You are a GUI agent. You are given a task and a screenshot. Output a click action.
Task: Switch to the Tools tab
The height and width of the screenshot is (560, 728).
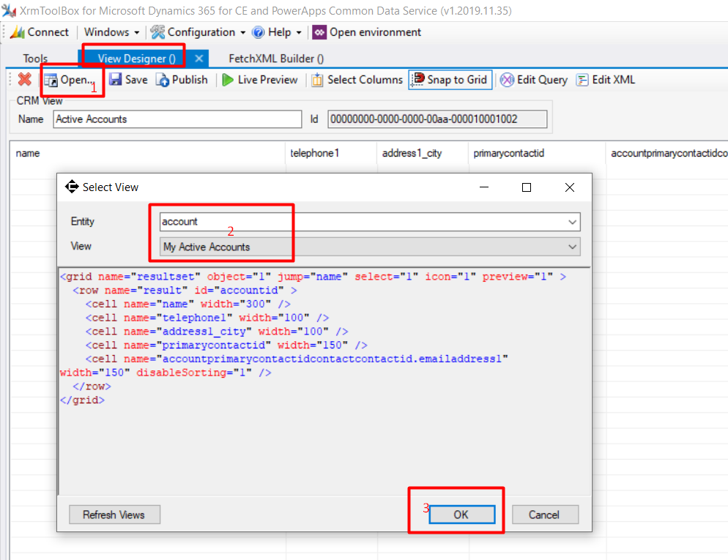pyautogui.click(x=35, y=59)
